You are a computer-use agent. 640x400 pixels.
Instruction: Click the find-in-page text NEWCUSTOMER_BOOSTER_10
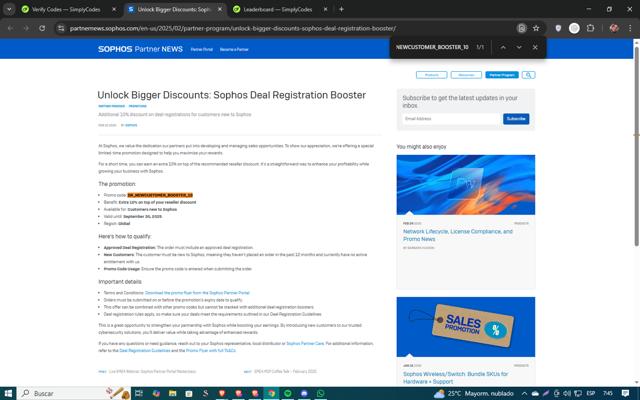[432, 47]
